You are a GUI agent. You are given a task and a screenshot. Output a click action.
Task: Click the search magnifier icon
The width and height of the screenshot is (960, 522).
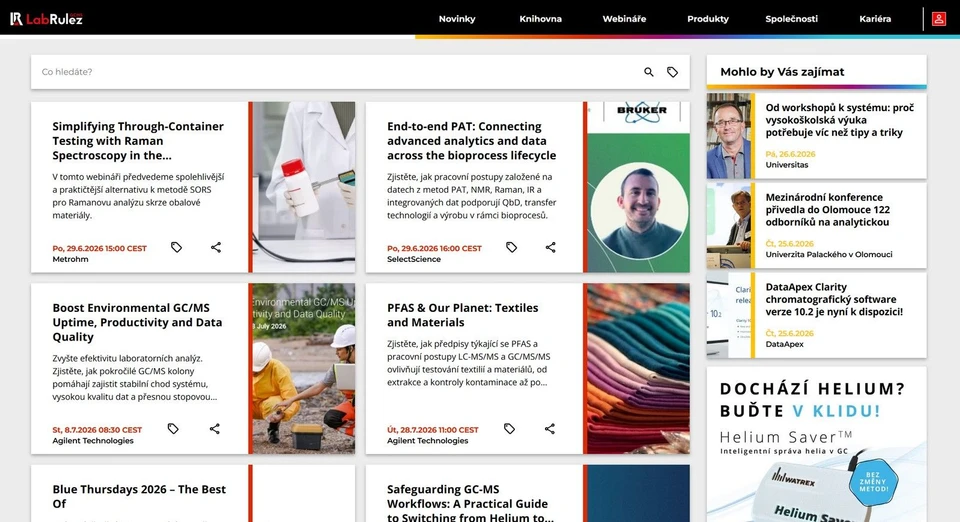click(x=648, y=72)
